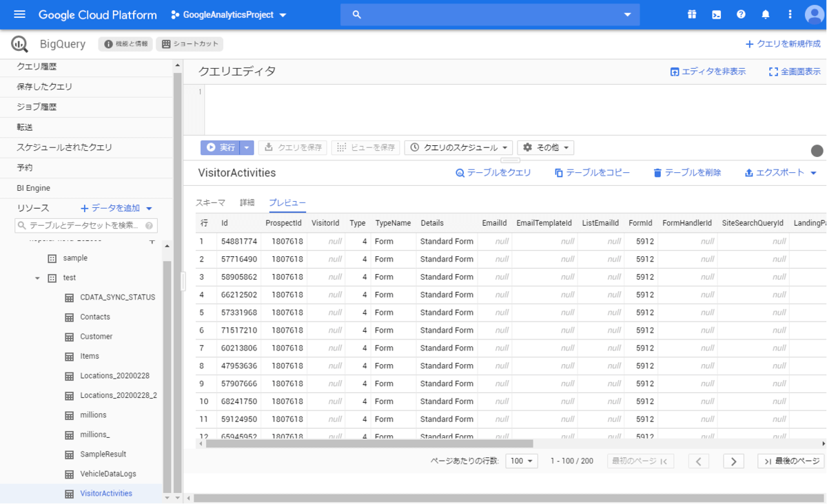Click the テーブルを削除 button
Screen dimensions: 827x504
tap(687, 173)
